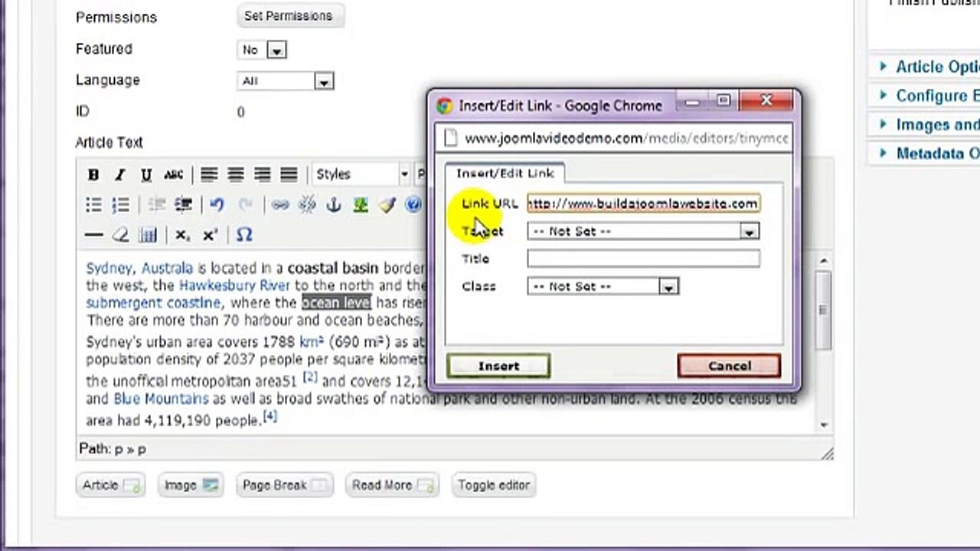Click the [2] footnote reference
Viewport: 980px width, 551px height.
pyautogui.click(x=310, y=378)
